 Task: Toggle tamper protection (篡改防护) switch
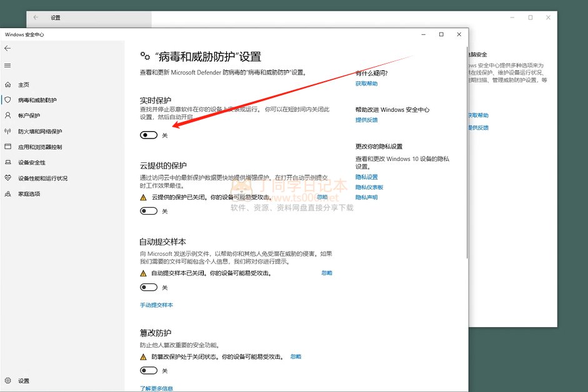point(149,370)
